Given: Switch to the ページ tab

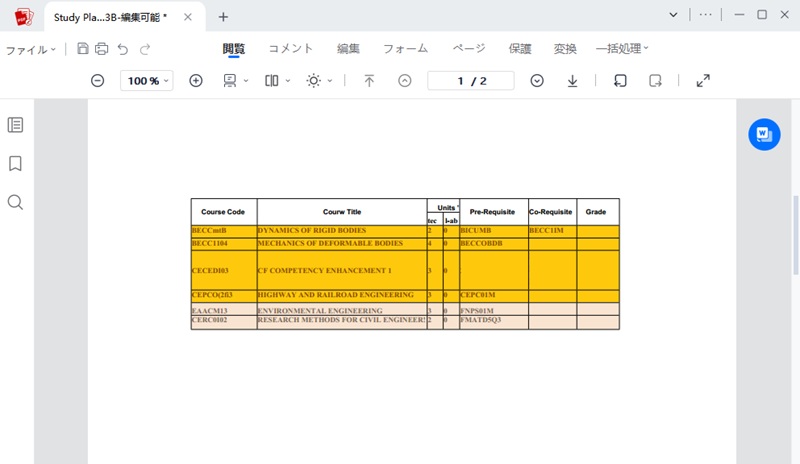Looking at the screenshot, I should pos(468,48).
